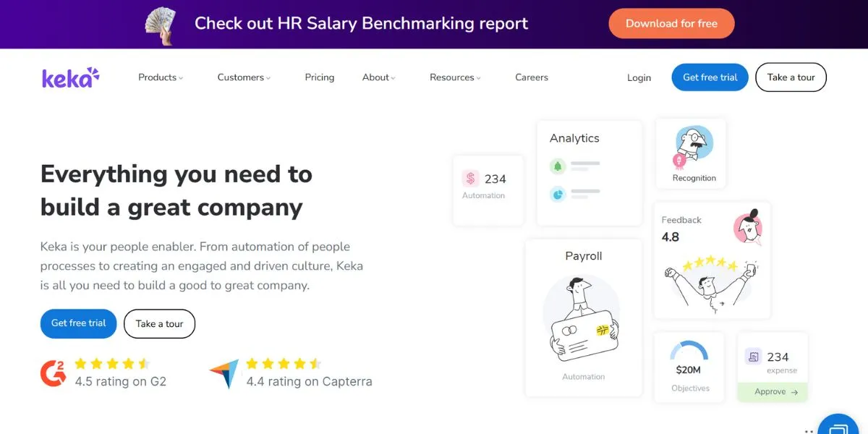
Task: Expand the Products dropdown menu
Action: click(x=161, y=77)
